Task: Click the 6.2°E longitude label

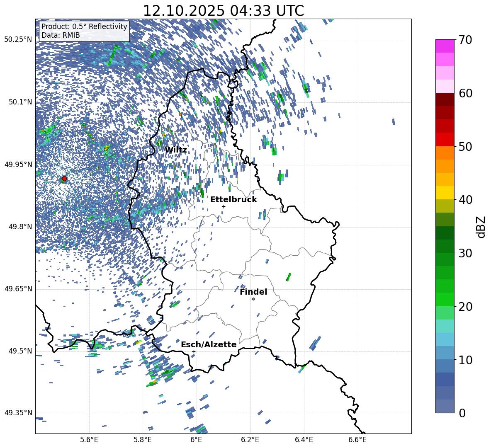Action: click(x=250, y=440)
